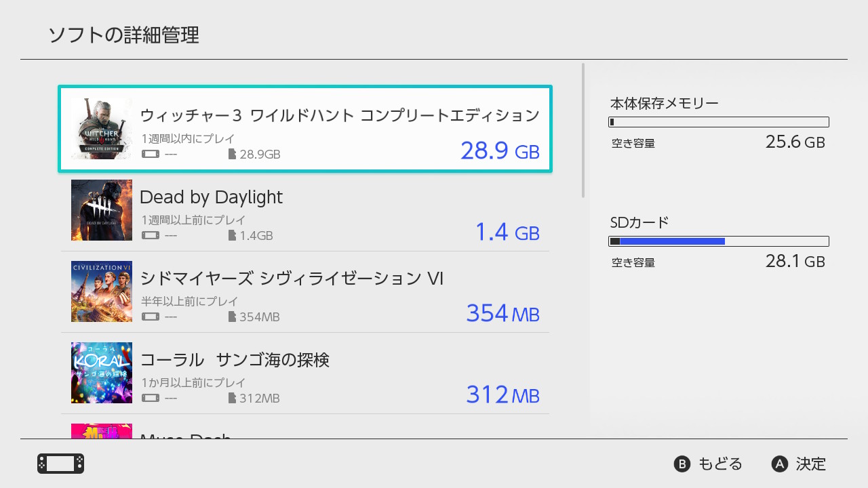Click the software list scrollbar

(x=583, y=131)
